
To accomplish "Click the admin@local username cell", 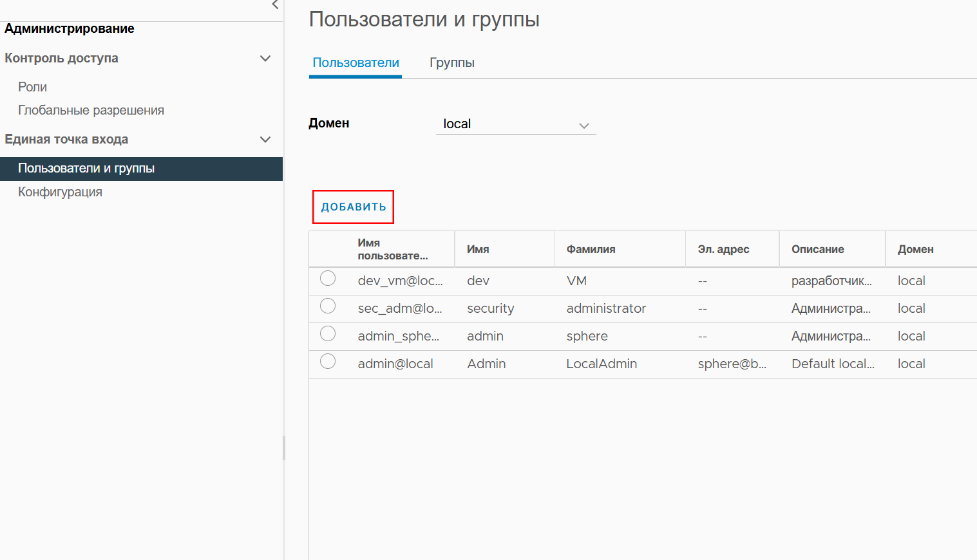I will tap(395, 364).
